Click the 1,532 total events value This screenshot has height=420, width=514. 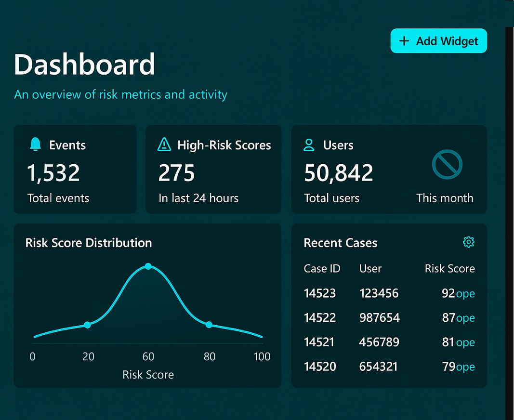pyautogui.click(x=53, y=173)
